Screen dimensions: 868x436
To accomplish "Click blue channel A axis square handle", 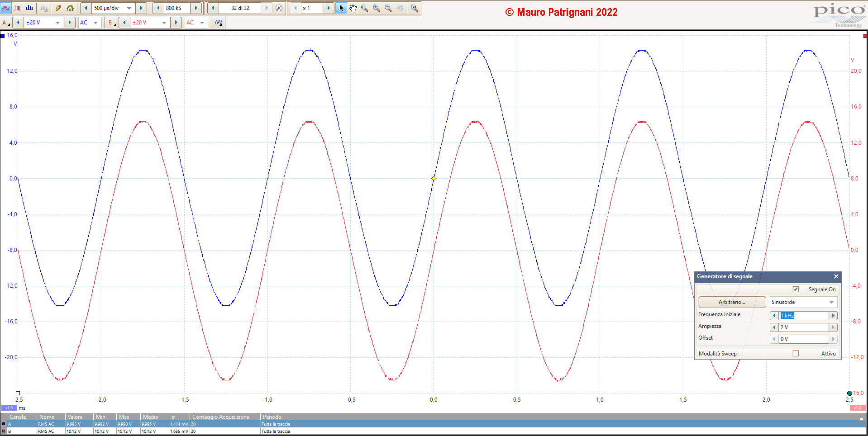I will (2, 35).
